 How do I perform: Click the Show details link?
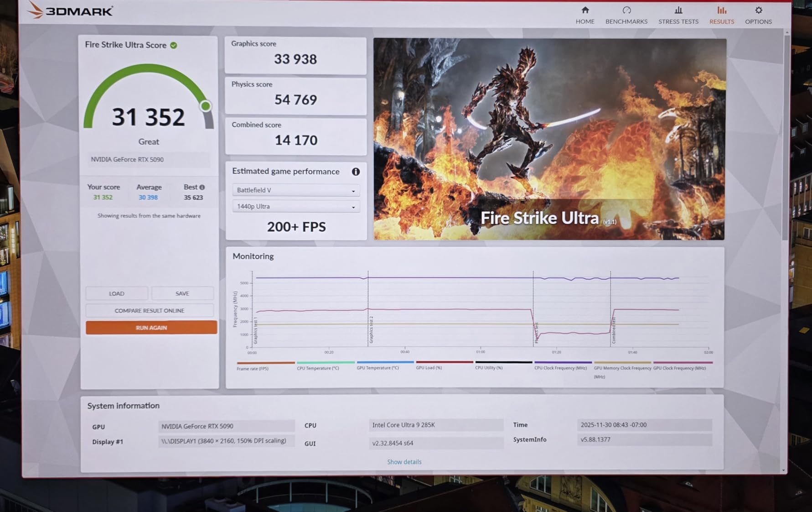coord(404,462)
